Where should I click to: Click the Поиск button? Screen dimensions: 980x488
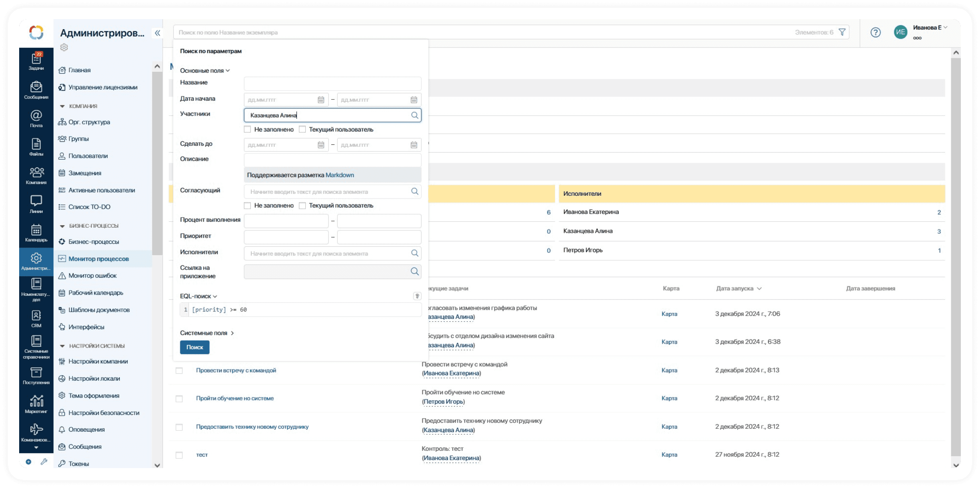coord(194,347)
